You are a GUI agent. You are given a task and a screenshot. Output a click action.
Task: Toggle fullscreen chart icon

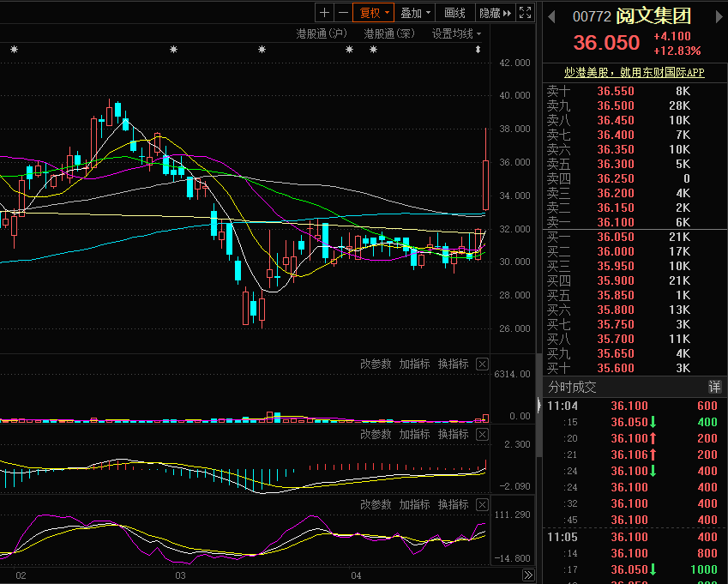coord(525,13)
